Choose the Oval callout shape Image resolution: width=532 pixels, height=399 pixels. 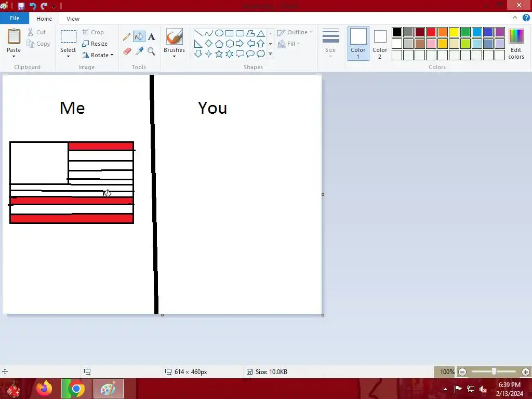(x=250, y=54)
